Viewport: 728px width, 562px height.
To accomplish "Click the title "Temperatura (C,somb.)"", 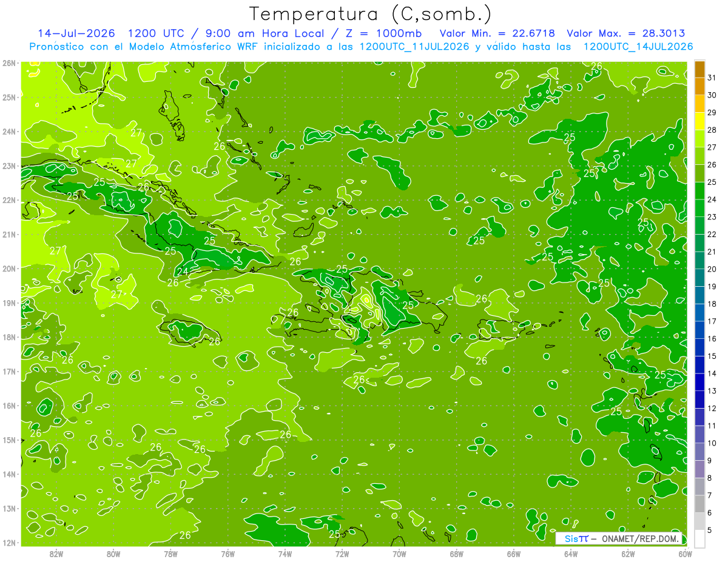I will click(371, 15).
